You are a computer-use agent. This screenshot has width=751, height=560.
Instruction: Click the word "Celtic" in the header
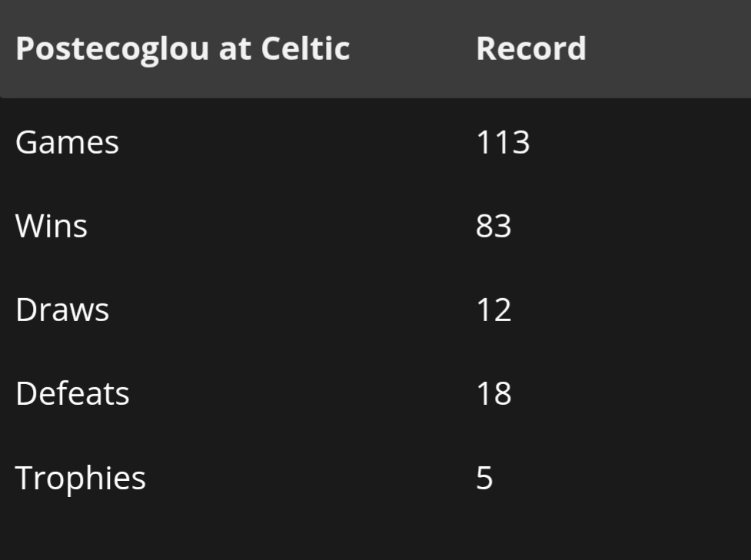pyautogui.click(x=305, y=49)
